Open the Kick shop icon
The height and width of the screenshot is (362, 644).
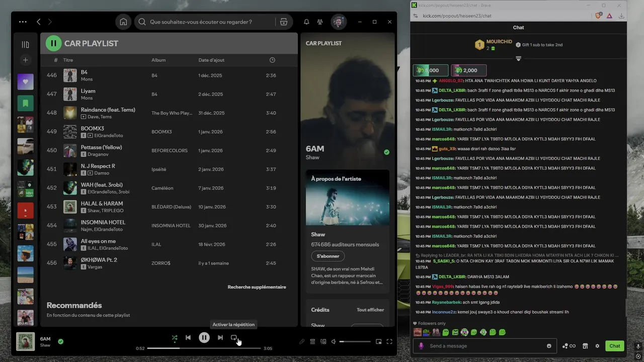pos(585,346)
